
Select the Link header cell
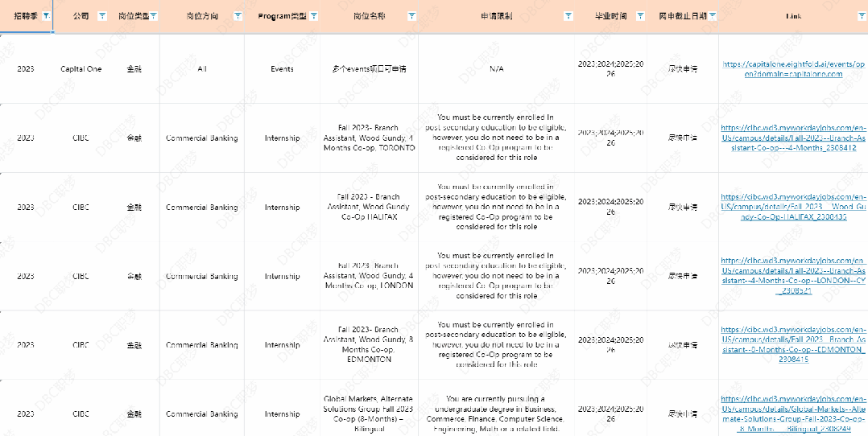[x=793, y=16]
